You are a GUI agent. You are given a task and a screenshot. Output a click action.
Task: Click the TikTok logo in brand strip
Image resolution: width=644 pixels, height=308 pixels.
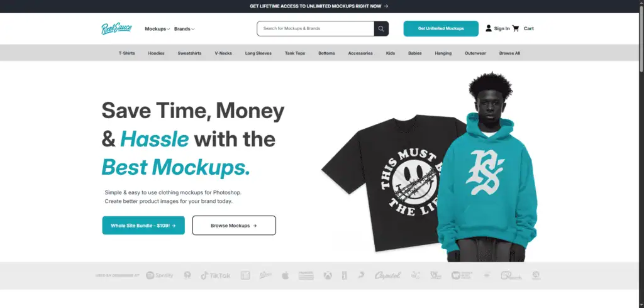click(216, 275)
